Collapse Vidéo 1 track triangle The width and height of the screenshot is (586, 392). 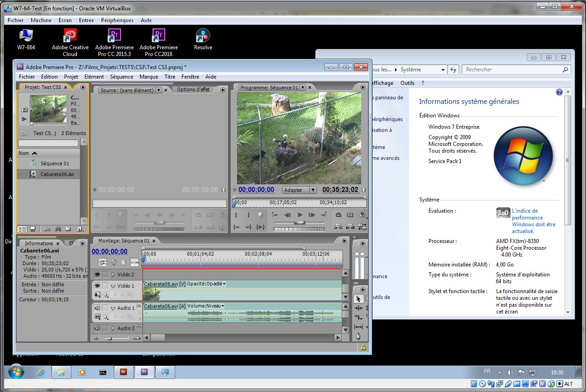click(113, 286)
